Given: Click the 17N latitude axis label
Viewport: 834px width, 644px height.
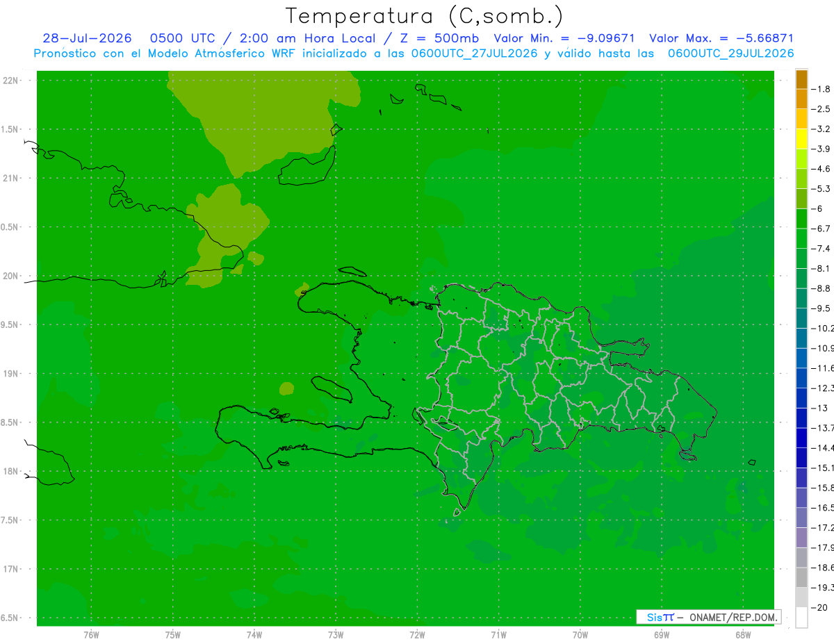Looking at the screenshot, I should [11, 569].
